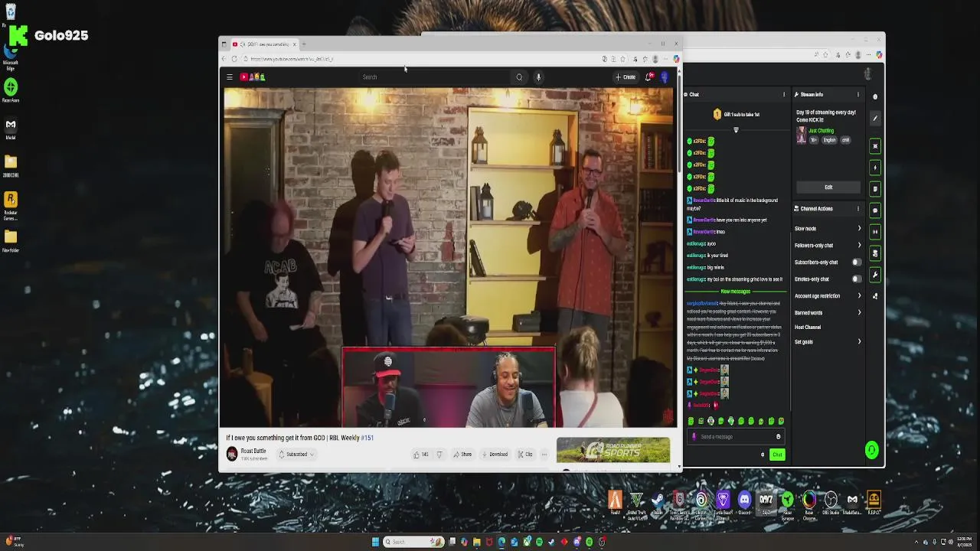Open chat settings gear icon
The width and height of the screenshot is (980, 551).
click(763, 455)
